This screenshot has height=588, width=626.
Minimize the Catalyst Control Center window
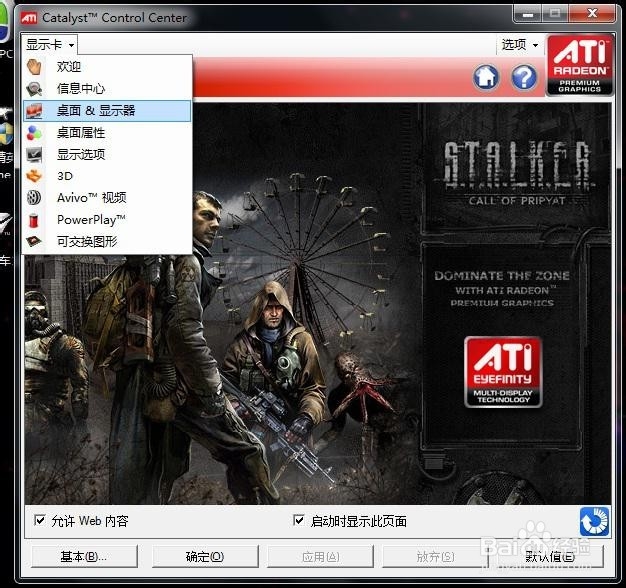coord(527,14)
